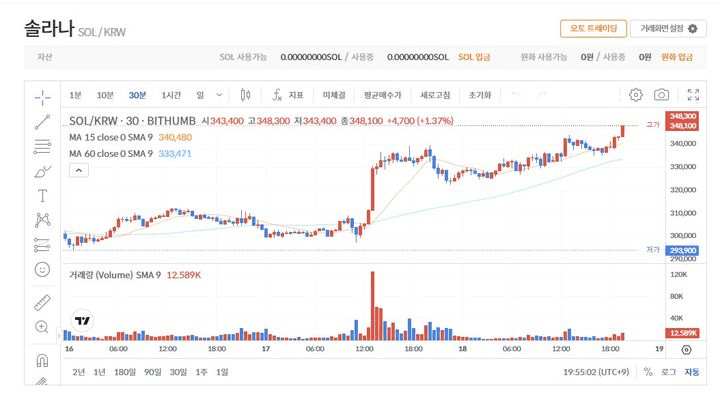Expand the time interval dropdown arrow

coord(219,95)
